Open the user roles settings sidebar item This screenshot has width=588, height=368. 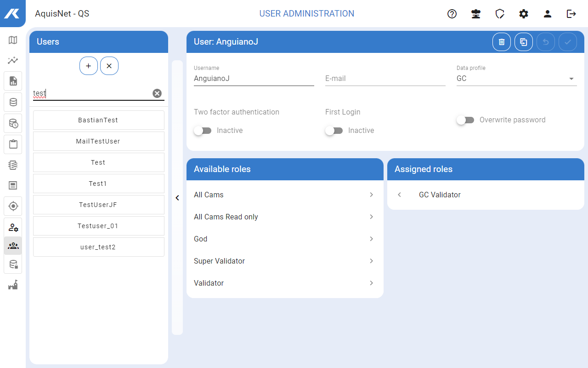tap(13, 228)
